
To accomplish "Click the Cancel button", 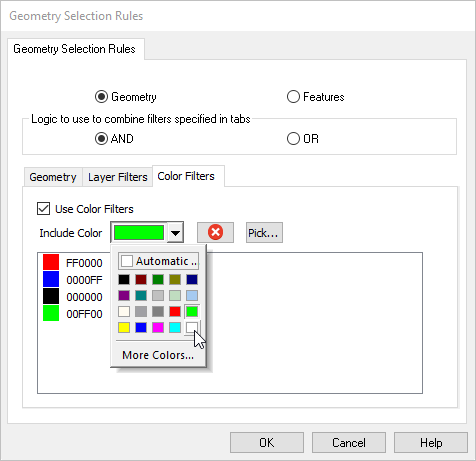I will (x=349, y=443).
